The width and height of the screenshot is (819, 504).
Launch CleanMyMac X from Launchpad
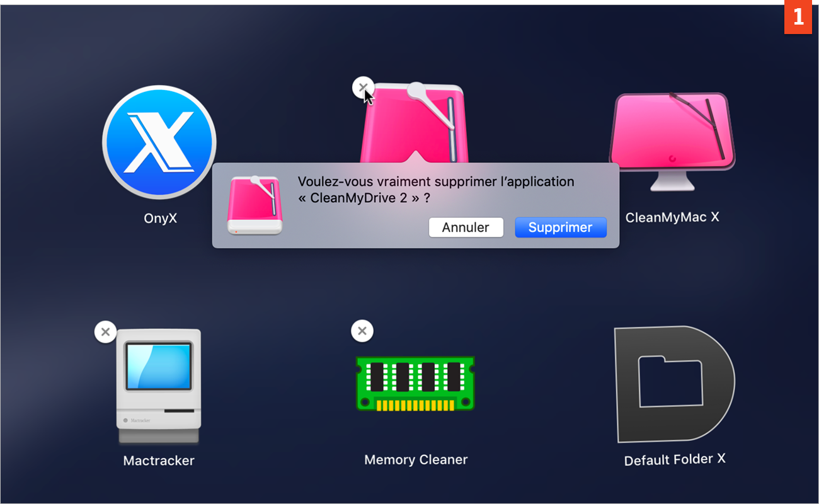(x=672, y=132)
